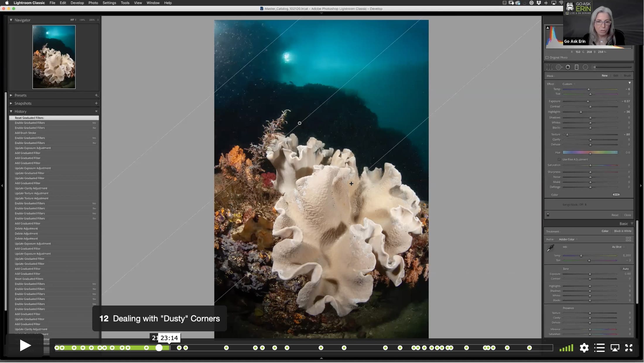The height and width of the screenshot is (363, 644).
Task: Select the Spot Removal tool icon
Action: pyautogui.click(x=559, y=67)
